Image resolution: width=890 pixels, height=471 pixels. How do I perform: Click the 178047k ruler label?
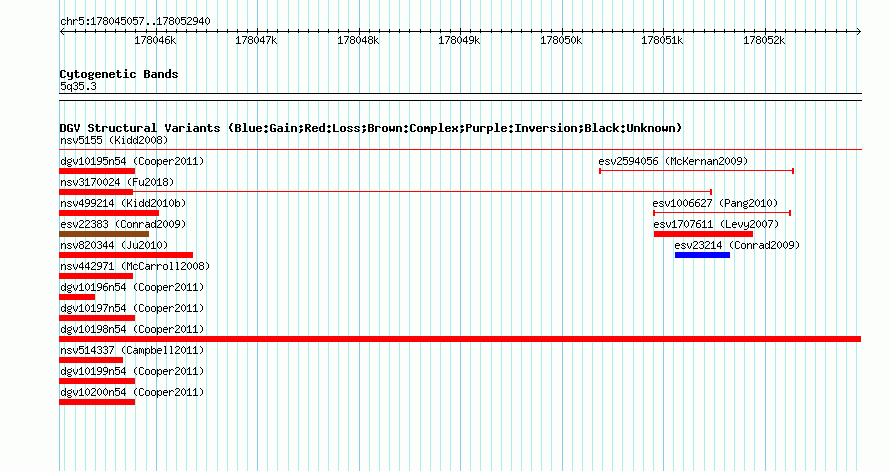pyautogui.click(x=256, y=41)
